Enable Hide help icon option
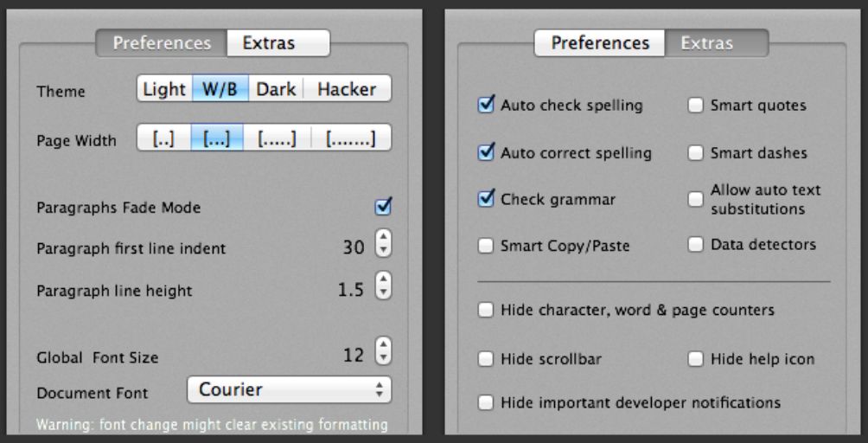Viewport: 868px width, 443px height. tap(696, 358)
